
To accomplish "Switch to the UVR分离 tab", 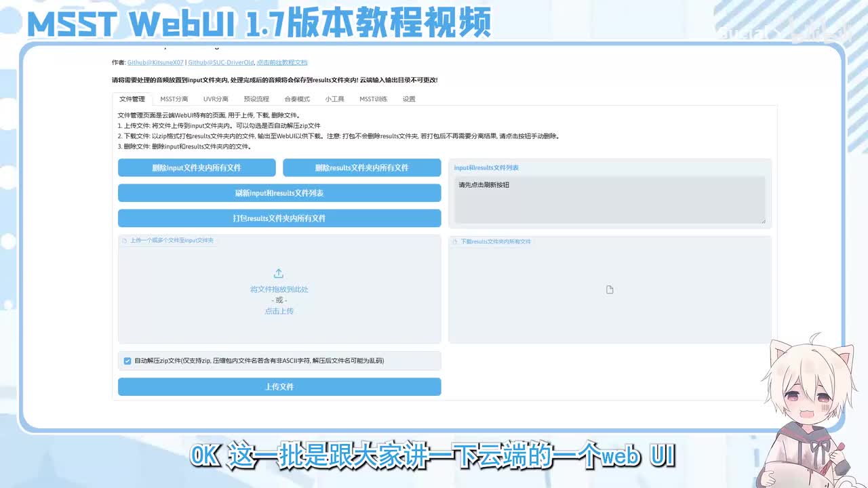I will [x=216, y=99].
